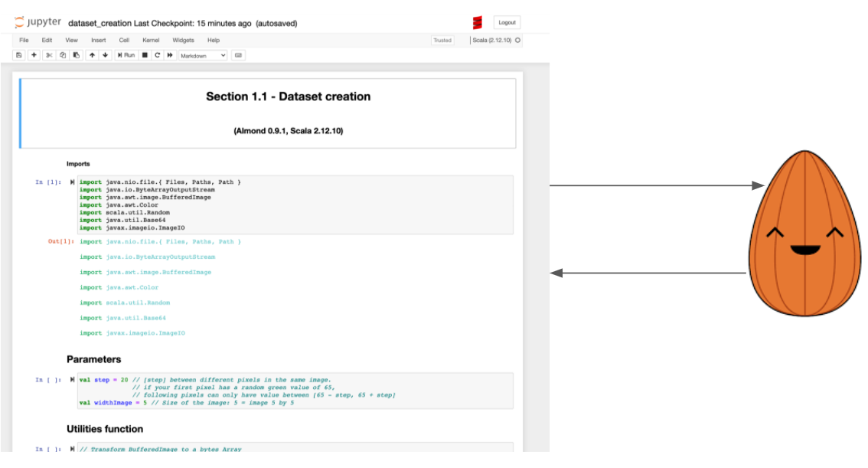
Task: Open the File menu
Action: coord(24,41)
